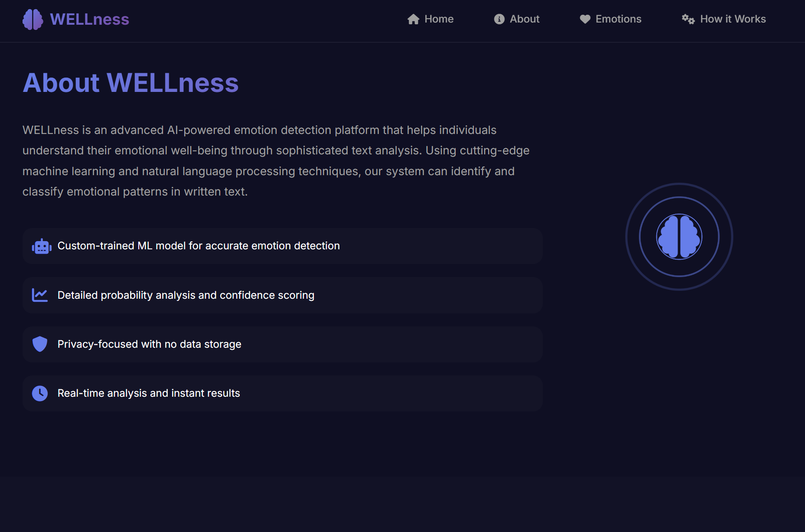The height and width of the screenshot is (532, 805).
Task: Click the WELLness wordmark in the header
Action: point(89,19)
